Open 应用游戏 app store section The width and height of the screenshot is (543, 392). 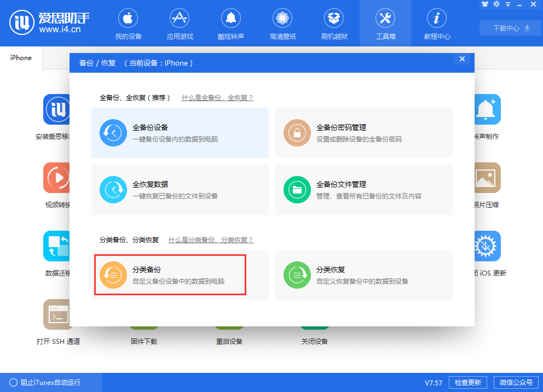click(x=180, y=24)
